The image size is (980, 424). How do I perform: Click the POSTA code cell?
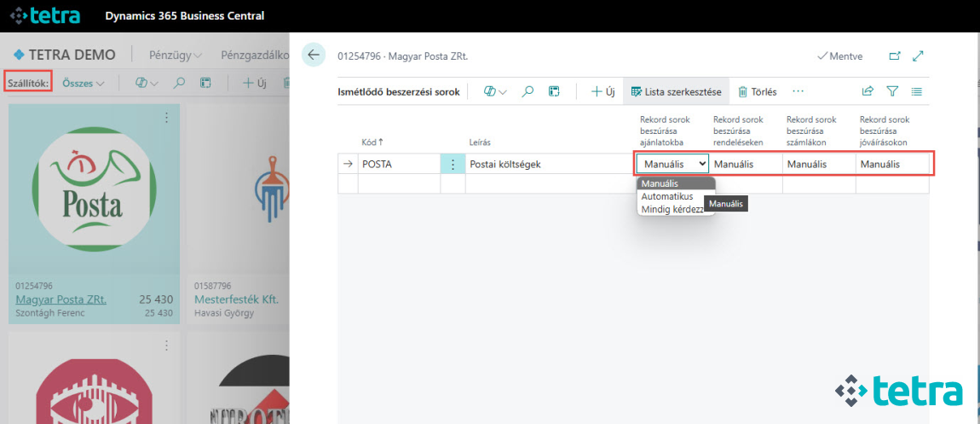click(399, 165)
